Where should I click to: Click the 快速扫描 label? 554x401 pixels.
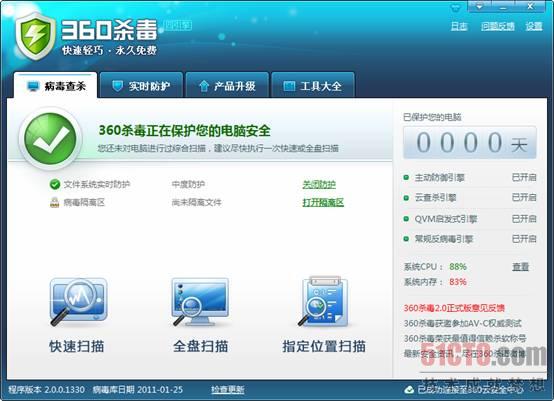[x=77, y=346]
